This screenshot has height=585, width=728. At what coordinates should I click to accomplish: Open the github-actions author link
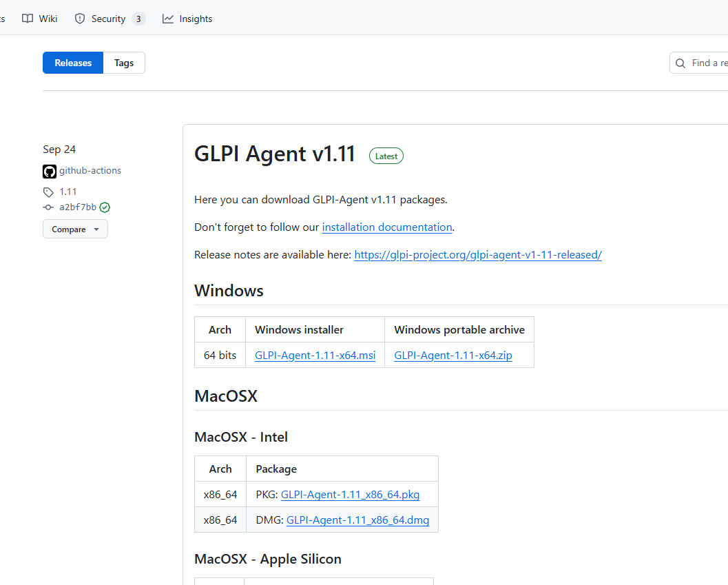[x=90, y=170]
